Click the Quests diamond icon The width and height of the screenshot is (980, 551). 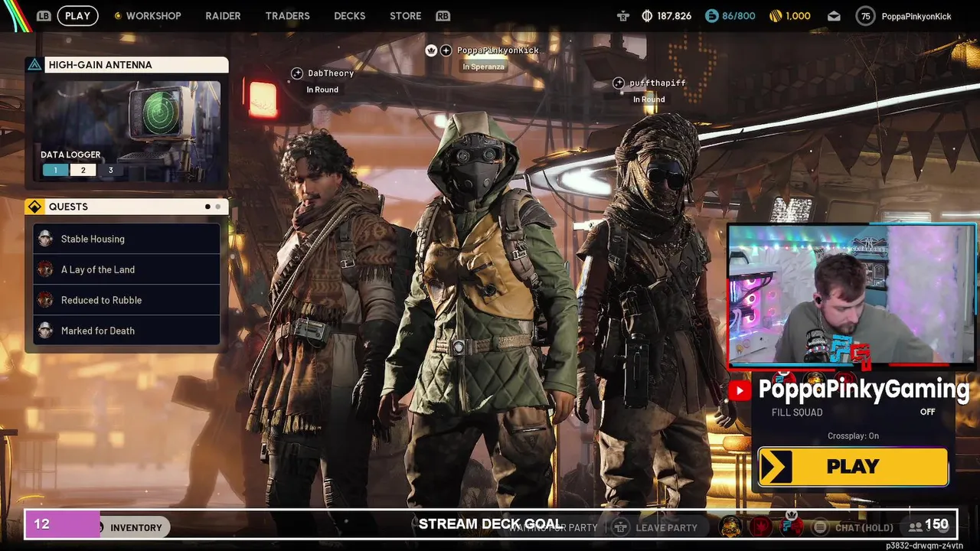[34, 207]
